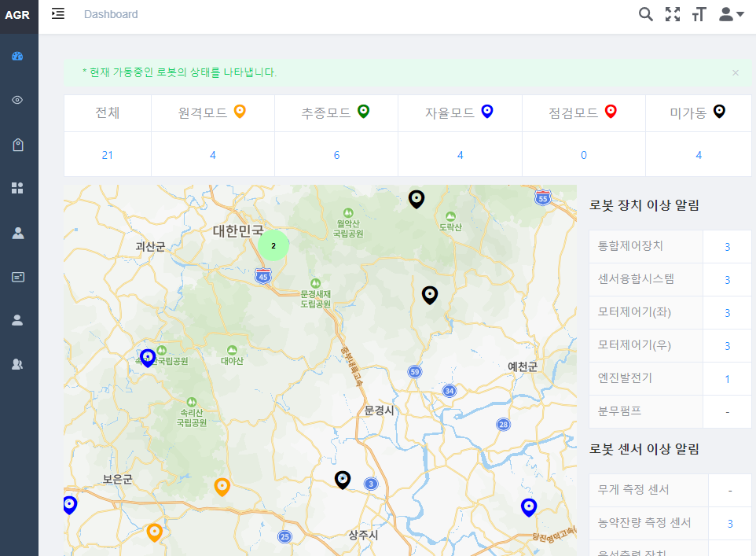Open the ID card icon in sidebar
This screenshot has height=556, width=756.
18,276
